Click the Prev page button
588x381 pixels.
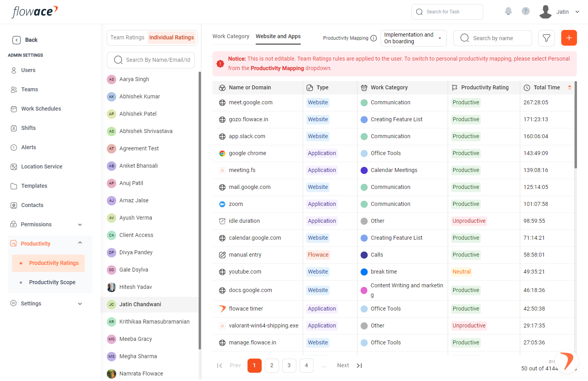pyautogui.click(x=235, y=366)
